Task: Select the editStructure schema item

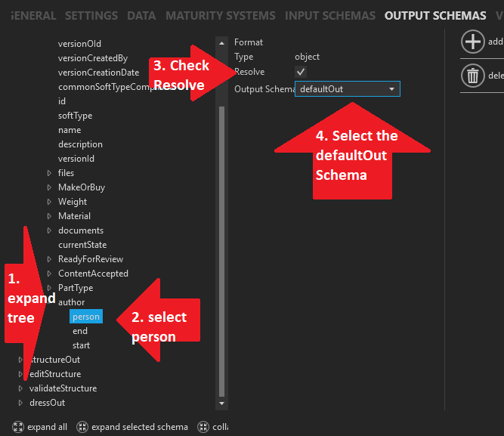Action: [x=55, y=374]
